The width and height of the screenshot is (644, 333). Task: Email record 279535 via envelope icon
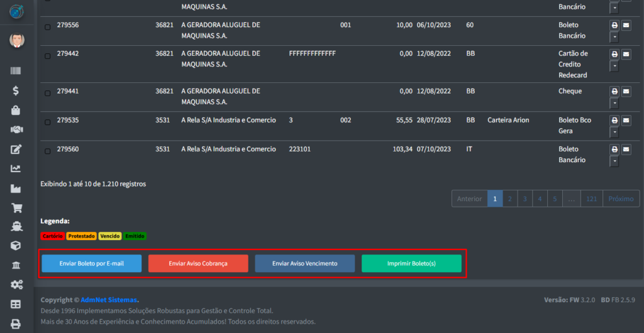pyautogui.click(x=626, y=121)
